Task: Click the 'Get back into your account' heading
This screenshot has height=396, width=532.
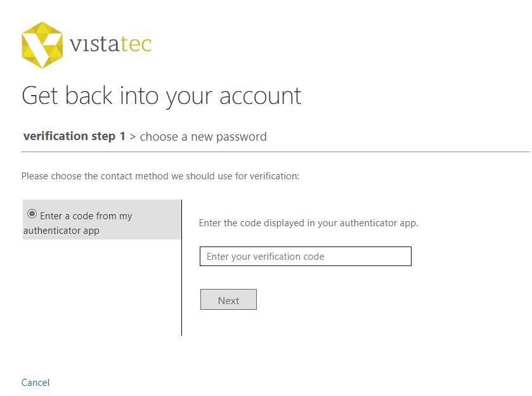Action: tap(162, 96)
